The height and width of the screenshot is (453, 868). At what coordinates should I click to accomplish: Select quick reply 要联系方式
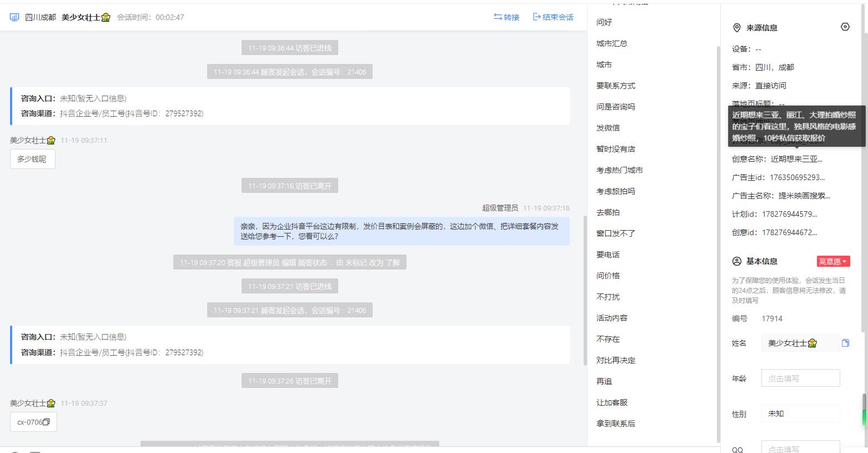pos(616,86)
